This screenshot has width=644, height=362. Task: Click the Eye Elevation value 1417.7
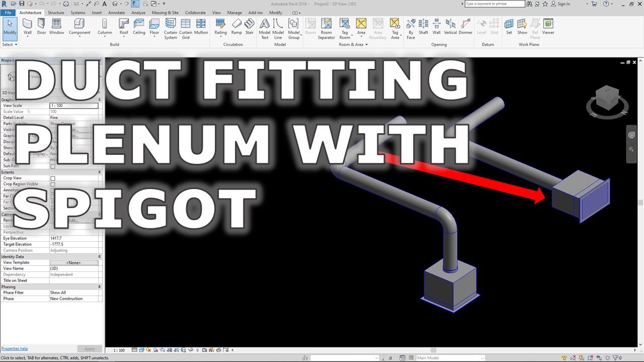(x=74, y=238)
